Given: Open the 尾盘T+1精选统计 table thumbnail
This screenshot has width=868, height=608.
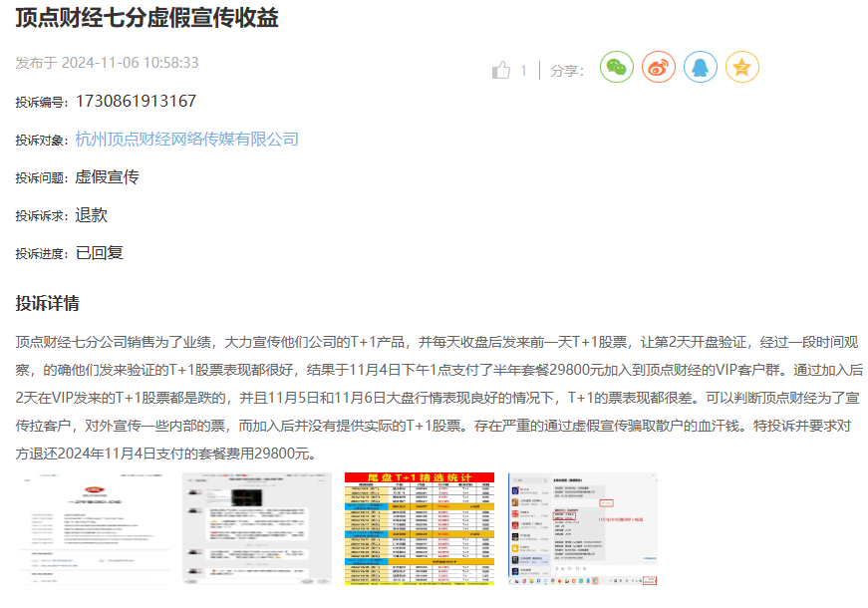Looking at the screenshot, I should point(420,529).
